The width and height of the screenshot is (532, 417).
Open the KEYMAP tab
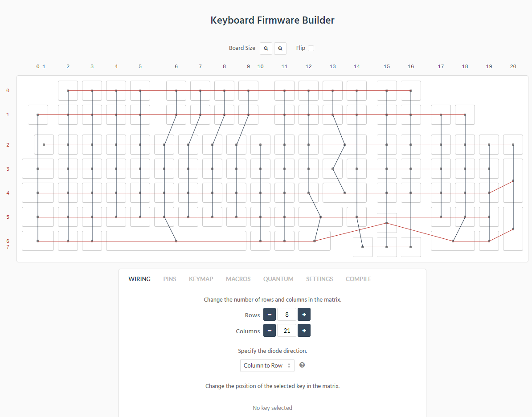click(201, 279)
